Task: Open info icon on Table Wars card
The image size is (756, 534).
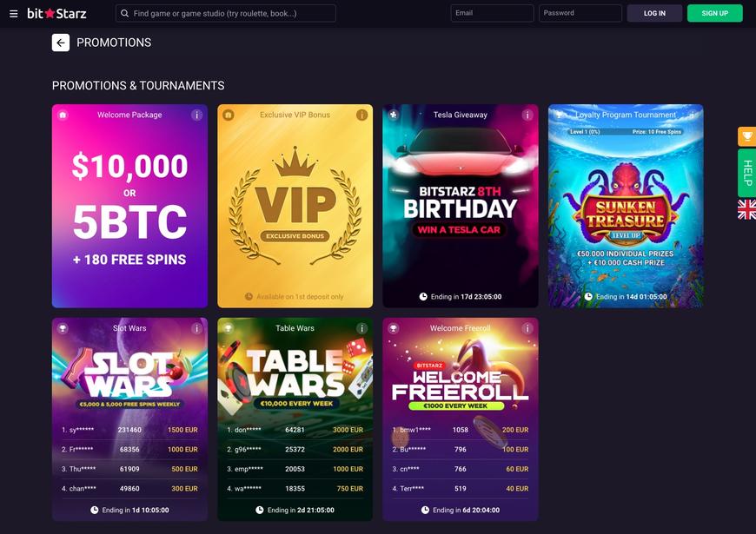Action: click(361, 328)
